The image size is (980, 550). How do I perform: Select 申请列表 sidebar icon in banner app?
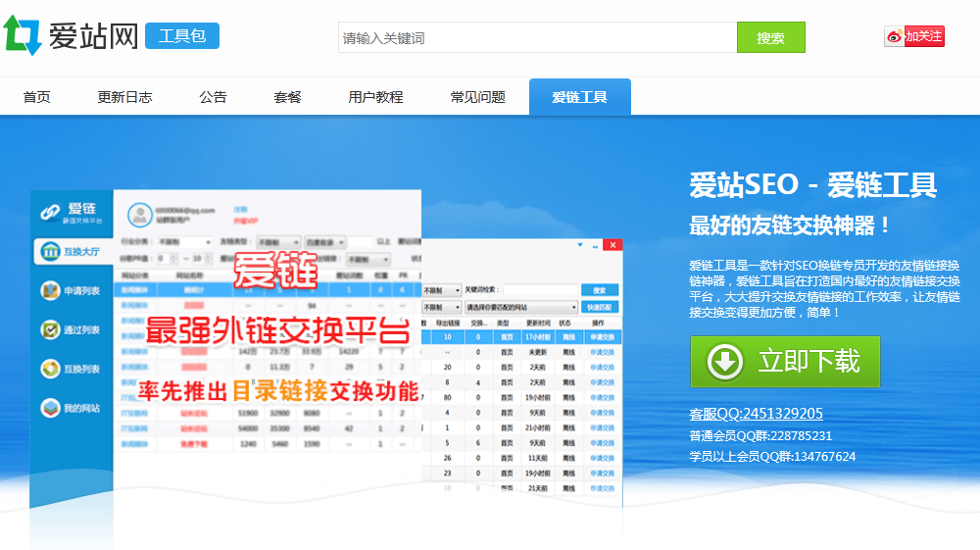(x=50, y=290)
